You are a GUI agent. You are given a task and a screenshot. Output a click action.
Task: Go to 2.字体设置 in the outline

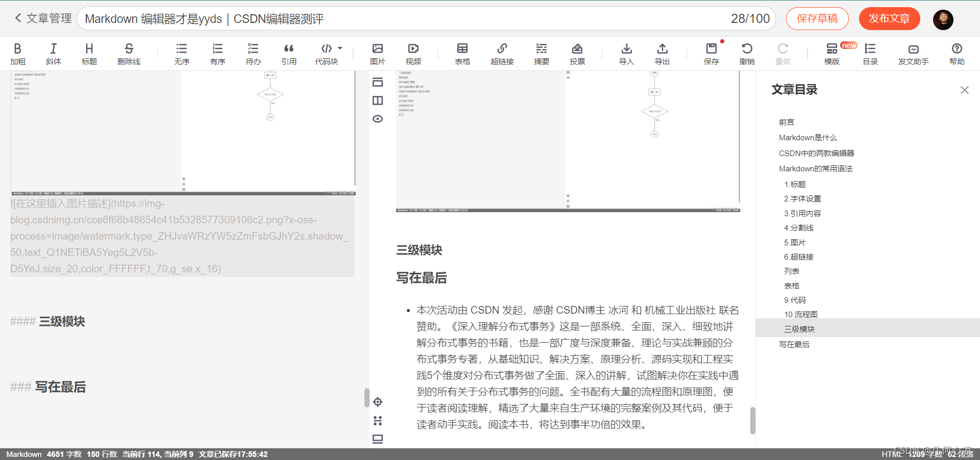pyautogui.click(x=803, y=199)
